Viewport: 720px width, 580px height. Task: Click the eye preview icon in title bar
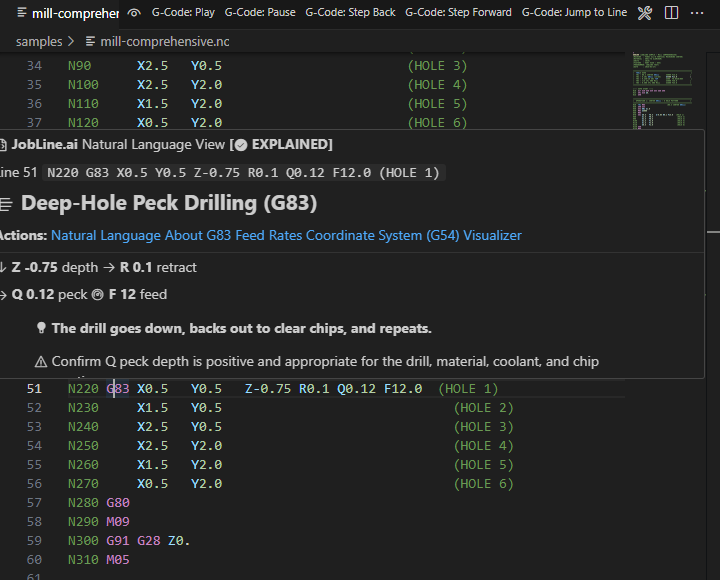134,13
